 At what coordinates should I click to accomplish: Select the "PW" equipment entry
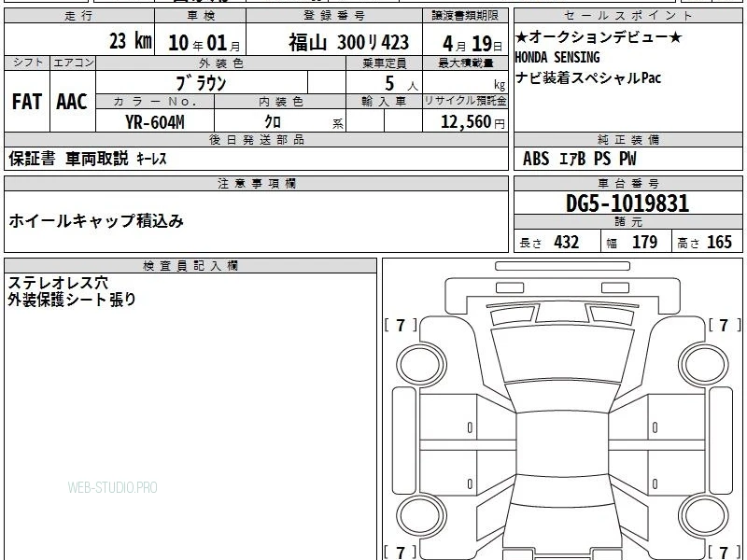627,159
